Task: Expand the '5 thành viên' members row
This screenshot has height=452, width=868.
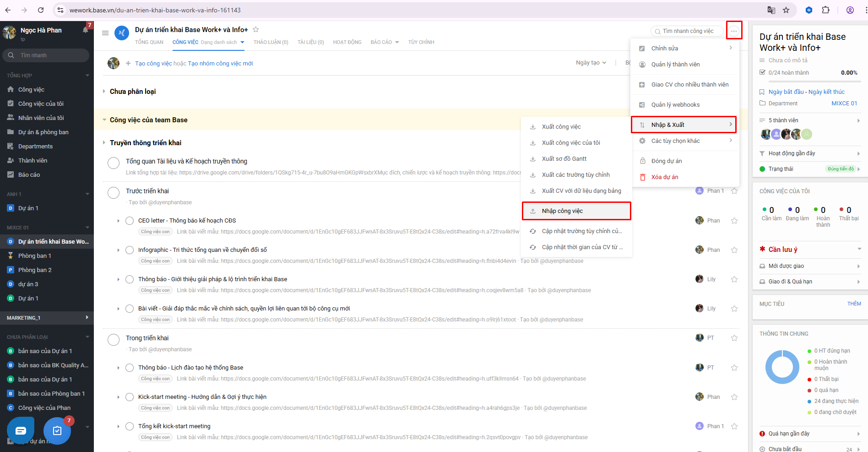Action: (809, 120)
